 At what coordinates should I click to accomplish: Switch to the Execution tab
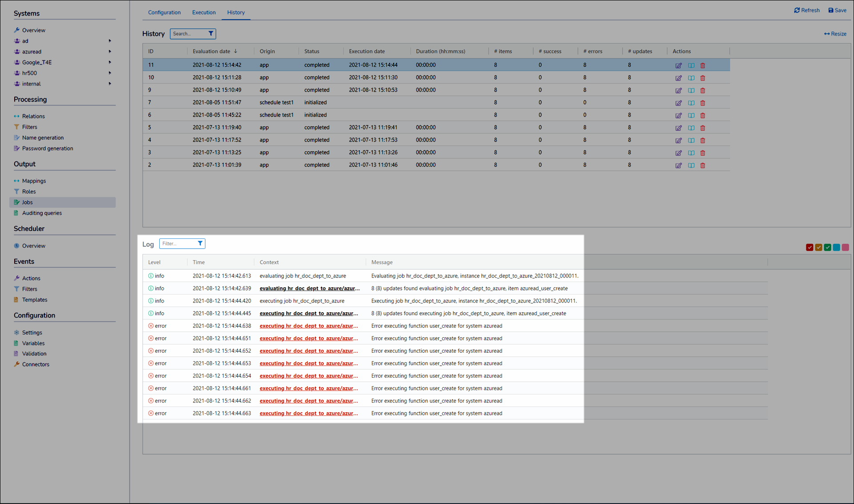point(204,12)
